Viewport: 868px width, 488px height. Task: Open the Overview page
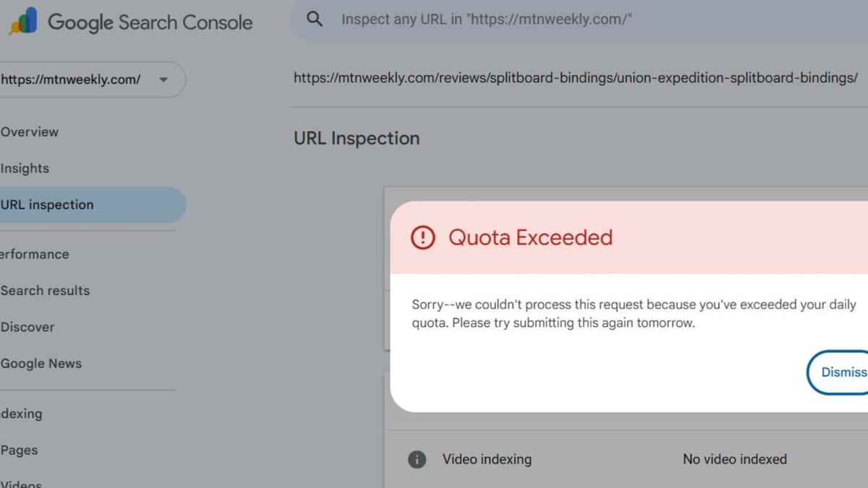click(30, 132)
